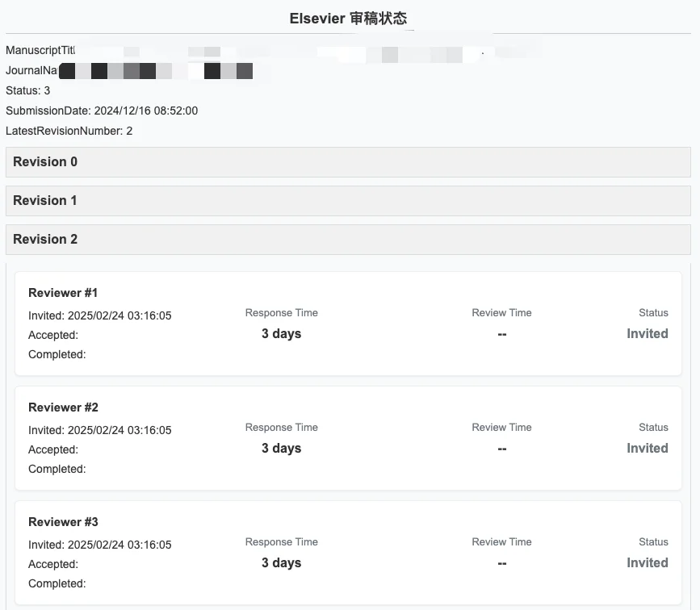Image resolution: width=700 pixels, height=610 pixels.
Task: Click Reviewer #3 '3 days' response time
Action: click(x=281, y=563)
